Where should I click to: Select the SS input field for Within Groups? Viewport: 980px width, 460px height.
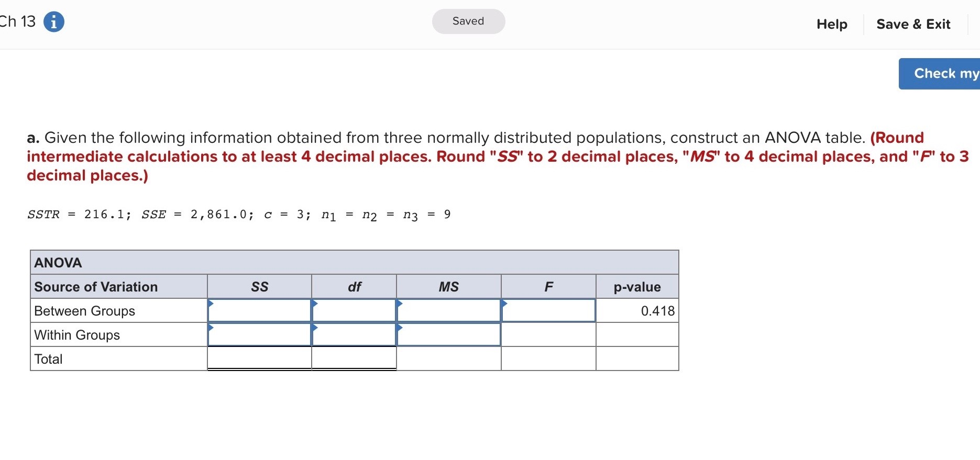click(x=259, y=334)
